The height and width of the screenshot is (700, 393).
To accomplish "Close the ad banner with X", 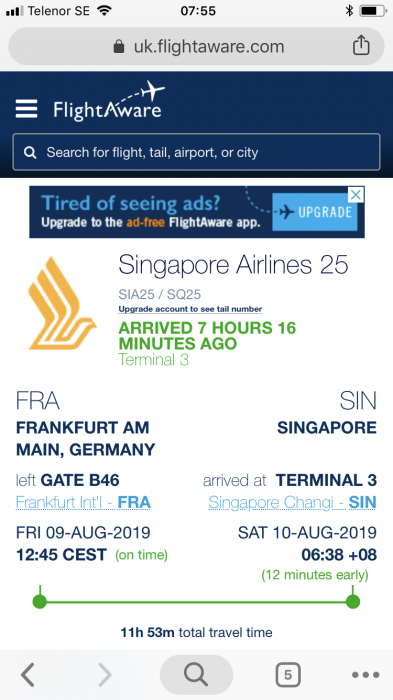I will click(x=355, y=195).
